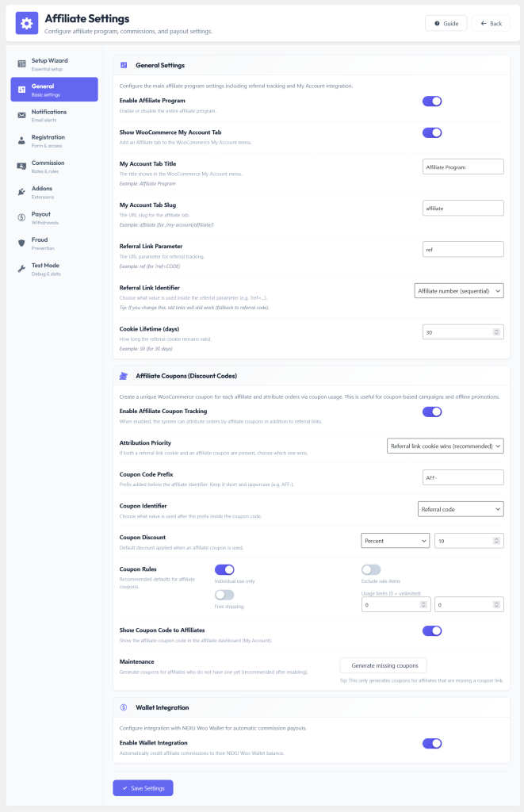Click the Commission icon in sidebar
This screenshot has height=812, width=524.
(21, 167)
